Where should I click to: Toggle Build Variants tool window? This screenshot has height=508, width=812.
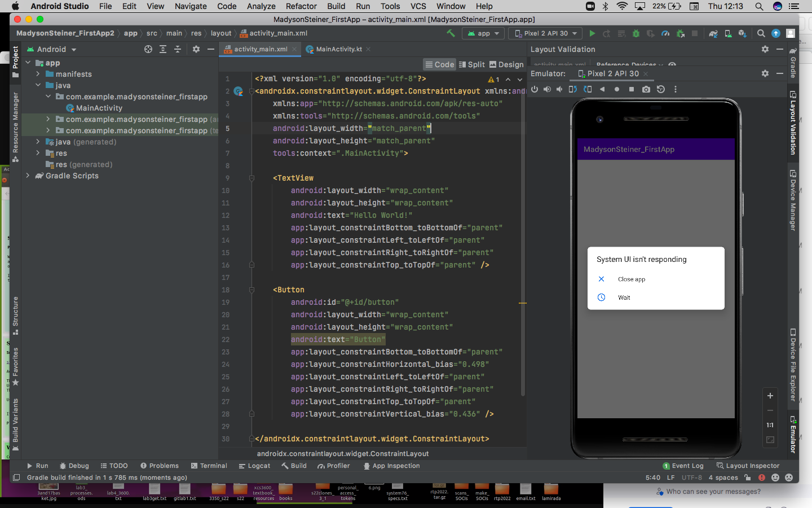pyautogui.click(x=15, y=425)
